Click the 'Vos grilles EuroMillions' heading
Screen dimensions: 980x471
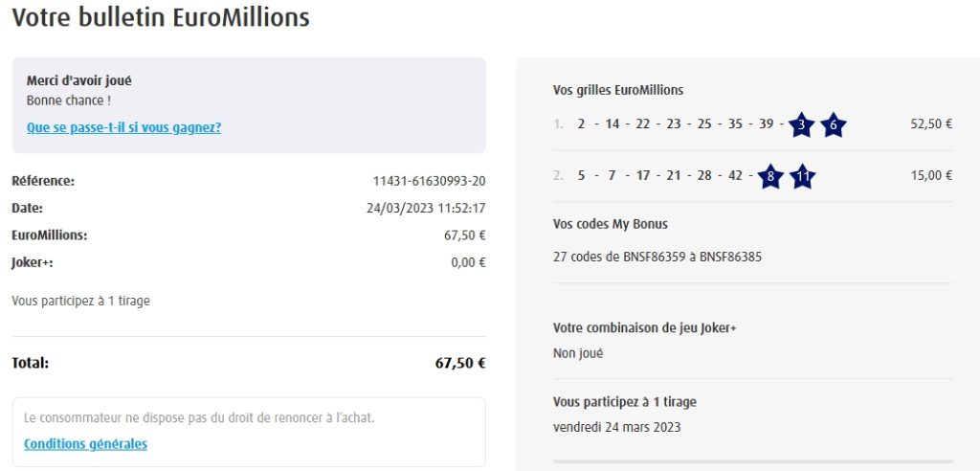(618, 90)
